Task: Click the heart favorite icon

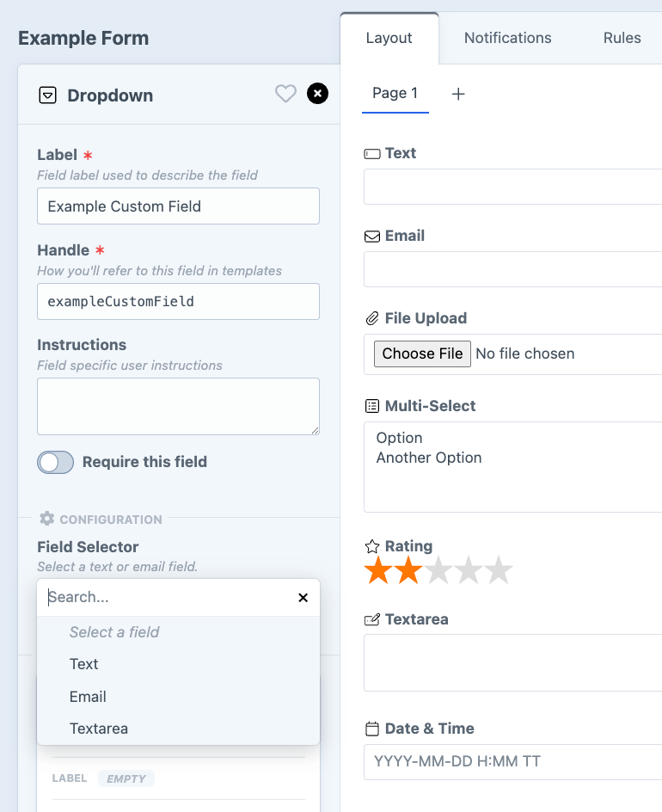Action: 285,94
